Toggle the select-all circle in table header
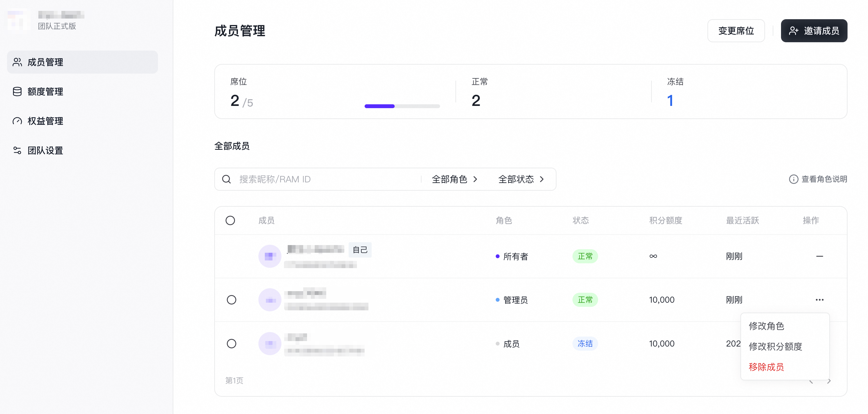Image resolution: width=868 pixels, height=414 pixels. pos(230,220)
